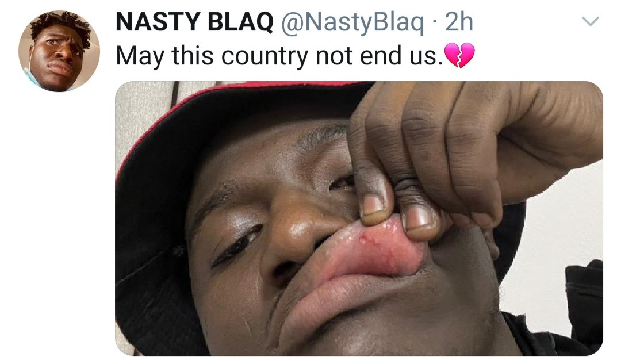Click the NASTY BLAQ display name
The width and height of the screenshot is (621, 364).
pos(194,21)
